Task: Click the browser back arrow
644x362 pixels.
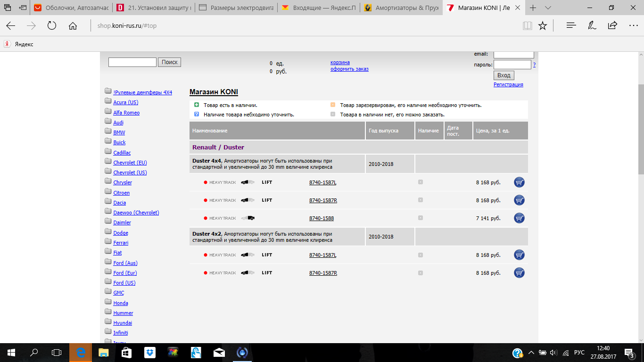Action: coord(10,26)
